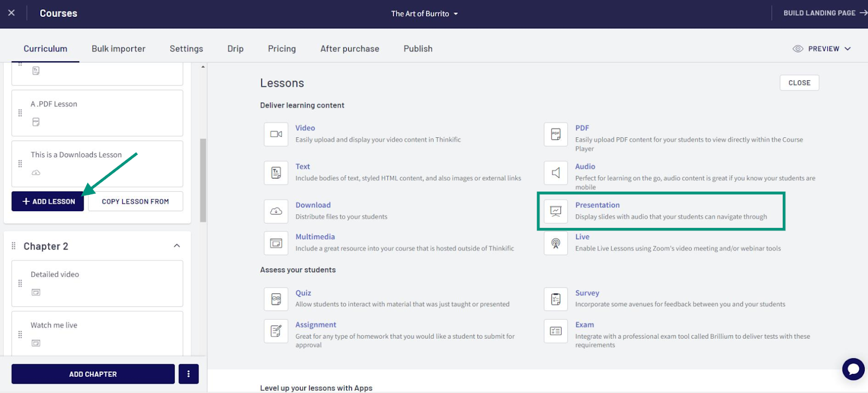Click the Video lesson type icon
Screen dimensions: 868x393
point(276,134)
